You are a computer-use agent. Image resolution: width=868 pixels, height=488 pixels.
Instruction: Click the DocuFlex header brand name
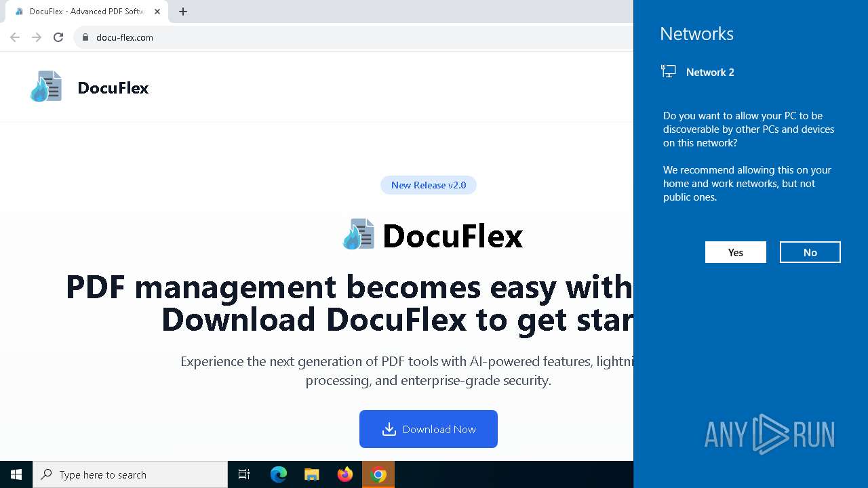click(113, 87)
